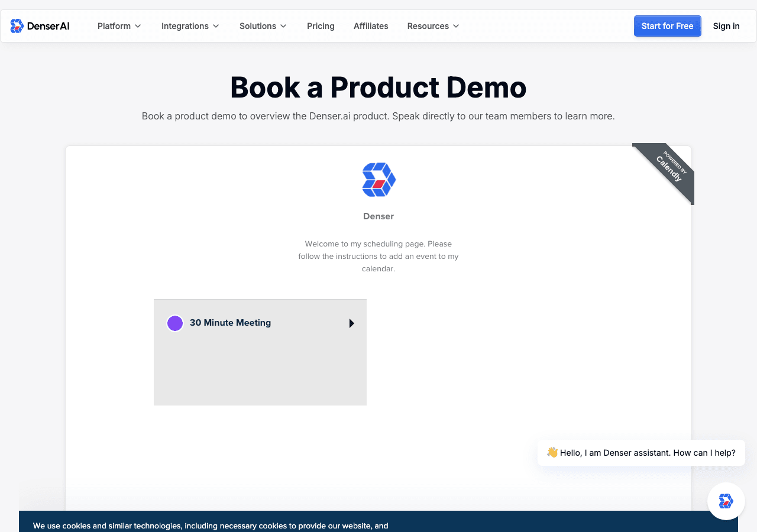The width and height of the screenshot is (757, 532).
Task: Expand the Solutions menu
Action: pos(263,26)
